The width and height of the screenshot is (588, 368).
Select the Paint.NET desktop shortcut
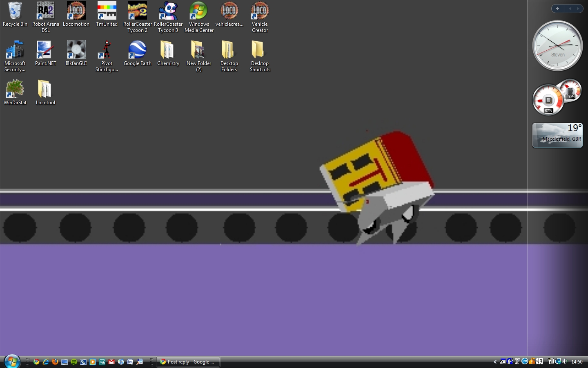pyautogui.click(x=46, y=54)
